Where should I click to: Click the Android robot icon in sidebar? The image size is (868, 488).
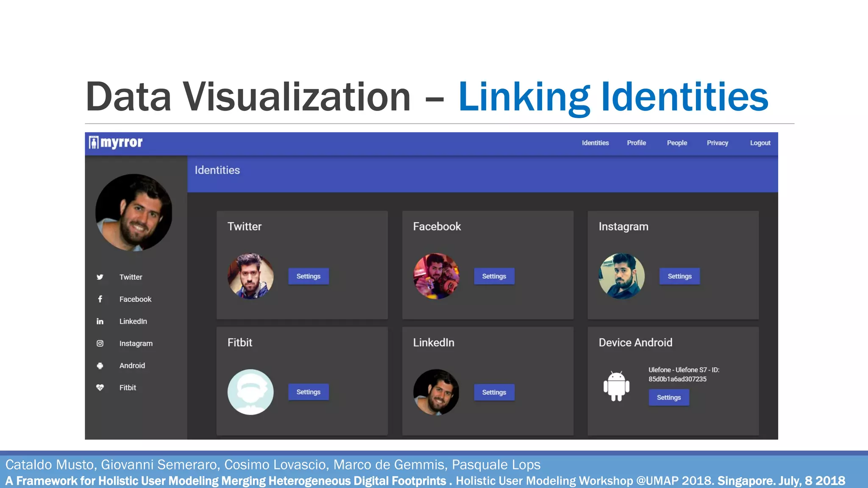100,366
